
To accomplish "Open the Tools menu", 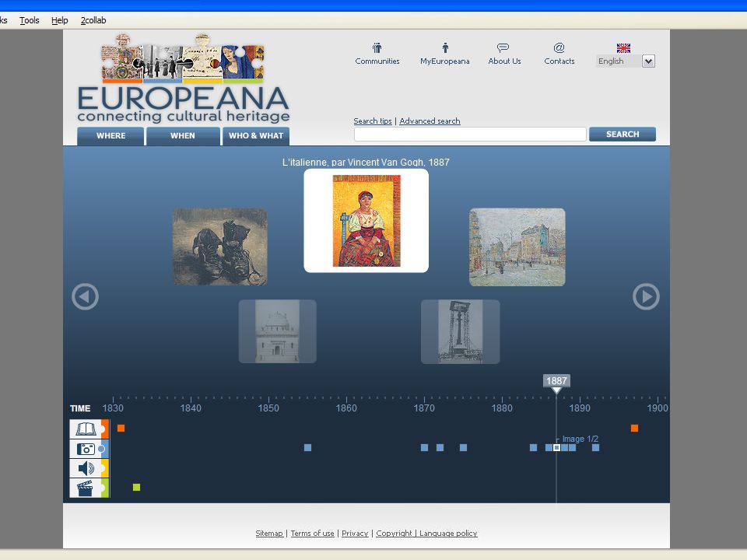I will tap(29, 20).
